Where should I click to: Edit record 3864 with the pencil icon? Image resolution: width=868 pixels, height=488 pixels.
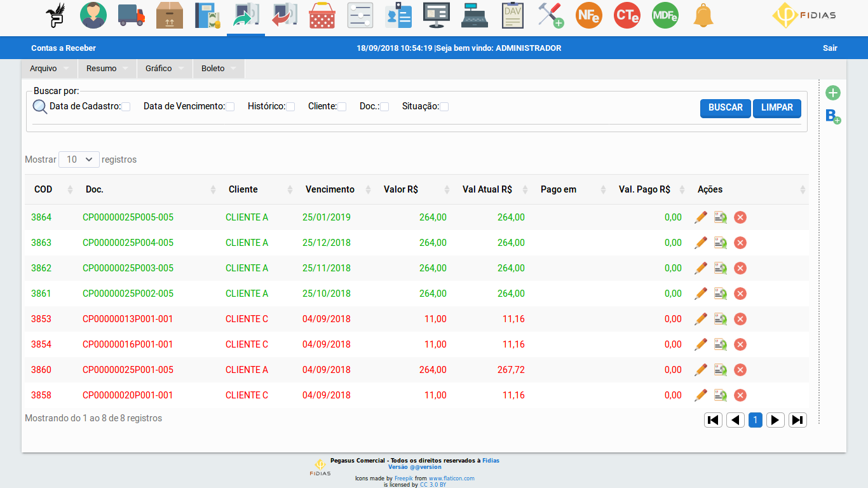pos(701,217)
